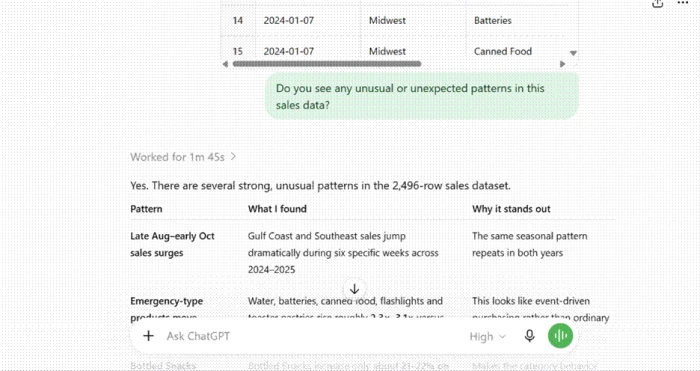Click the event-driven purchasing explanation text
Viewport: 700px width, 371px height.
click(541, 309)
